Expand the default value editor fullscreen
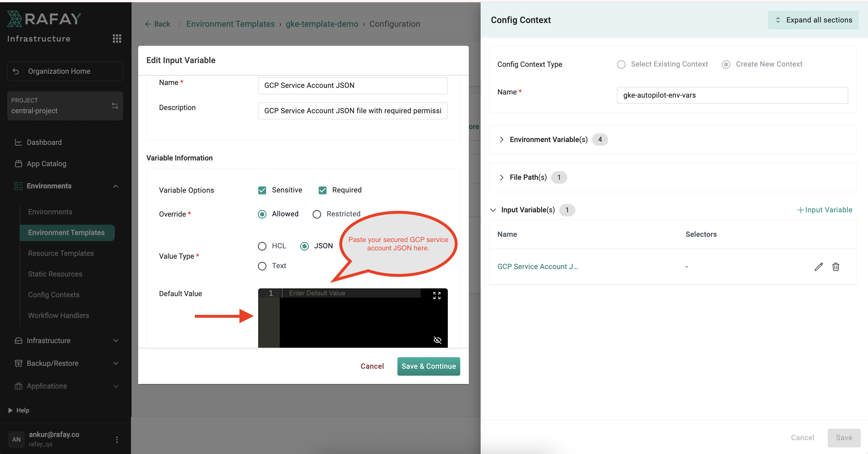 [x=437, y=296]
